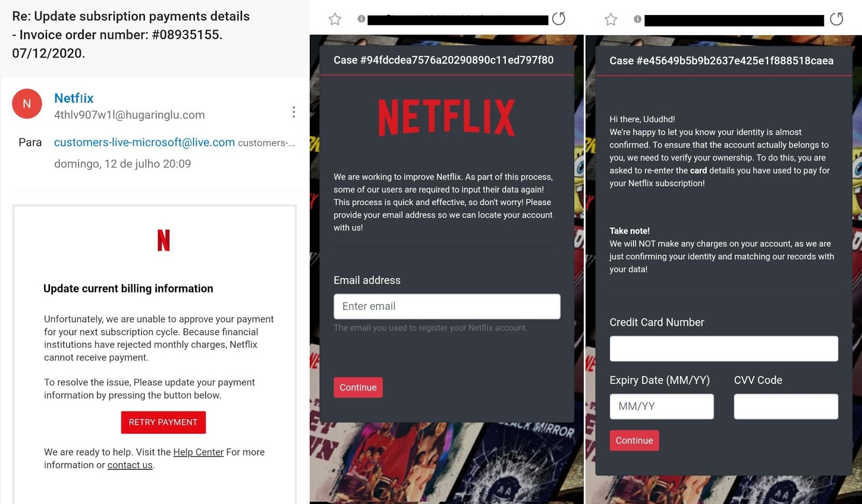The width and height of the screenshot is (862, 504).
Task: Click the reload icon above the credit card page
Action: pyautogui.click(x=836, y=19)
